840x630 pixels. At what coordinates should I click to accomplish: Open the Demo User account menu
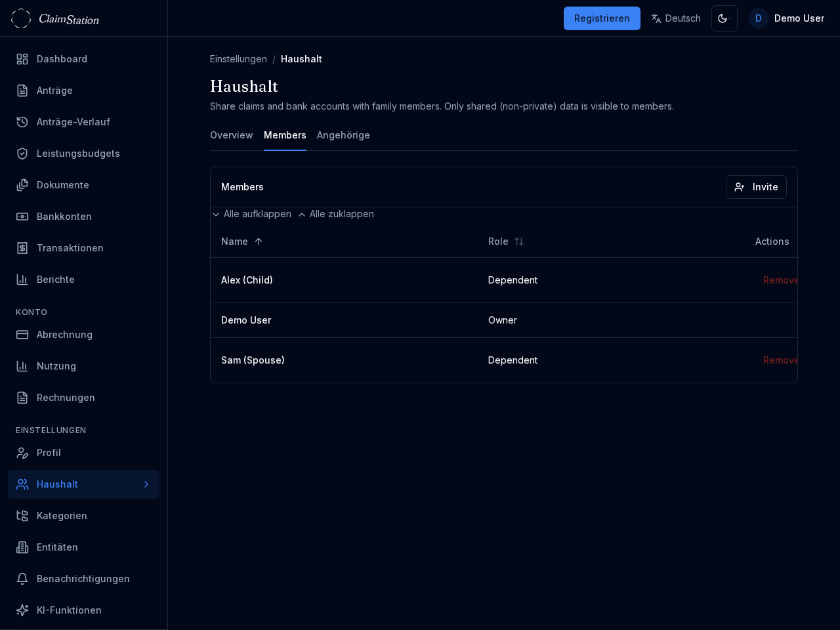(786, 18)
